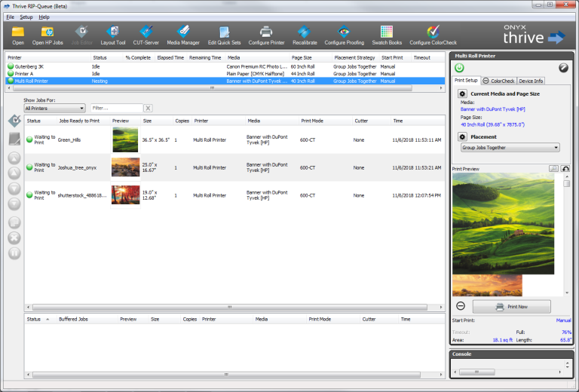Toggle the green printer power button
The image size is (579, 392).
tap(459, 68)
